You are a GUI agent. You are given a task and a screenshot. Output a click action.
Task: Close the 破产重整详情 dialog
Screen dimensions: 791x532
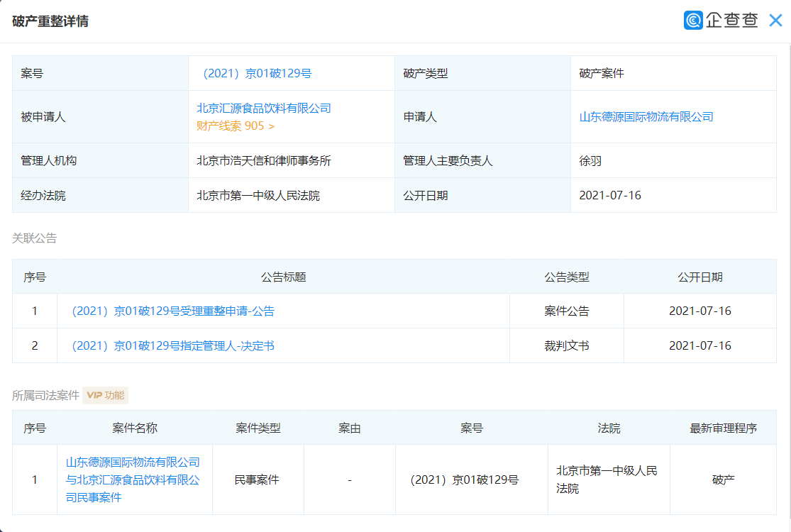point(775,21)
